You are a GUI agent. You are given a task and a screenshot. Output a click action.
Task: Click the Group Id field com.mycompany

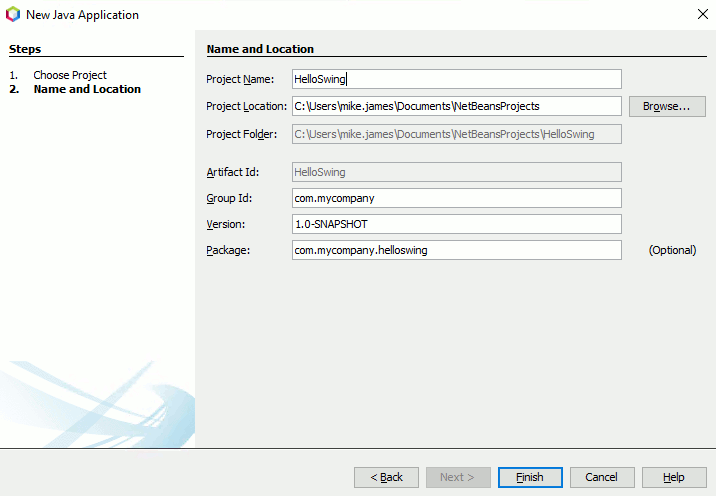click(457, 198)
